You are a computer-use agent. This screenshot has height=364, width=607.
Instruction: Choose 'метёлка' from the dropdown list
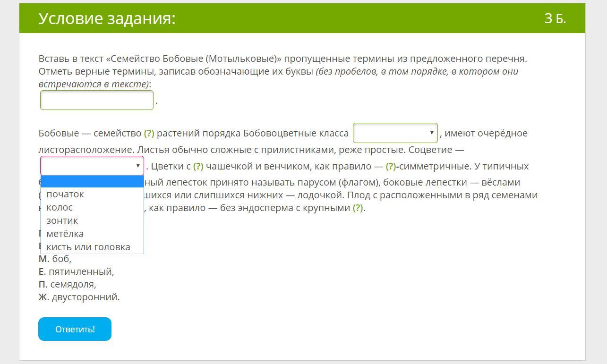pos(92,234)
